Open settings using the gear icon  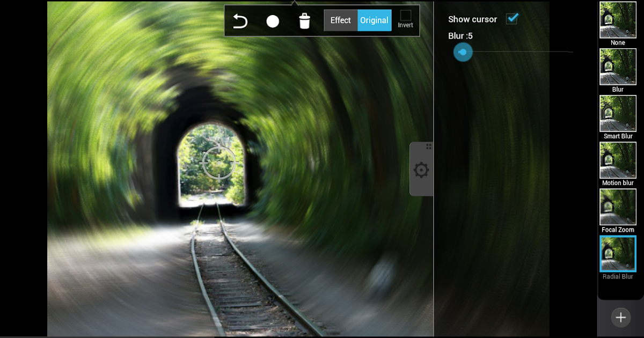(x=421, y=170)
